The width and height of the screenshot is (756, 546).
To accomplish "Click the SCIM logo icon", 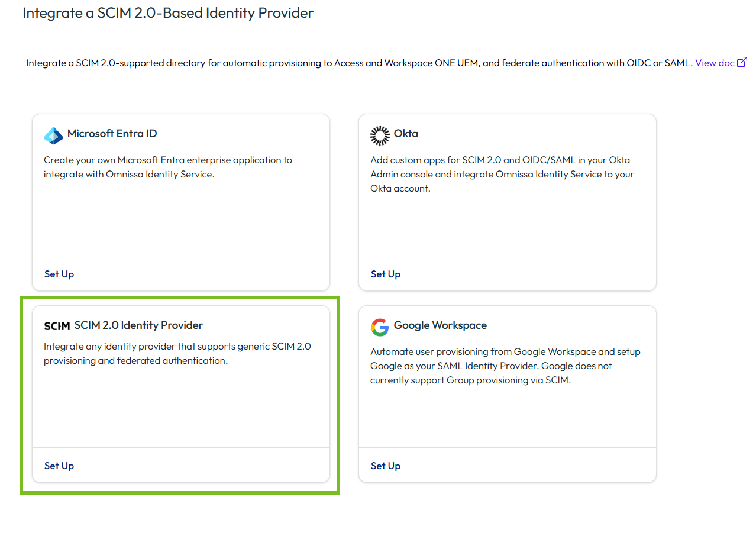I will (57, 326).
